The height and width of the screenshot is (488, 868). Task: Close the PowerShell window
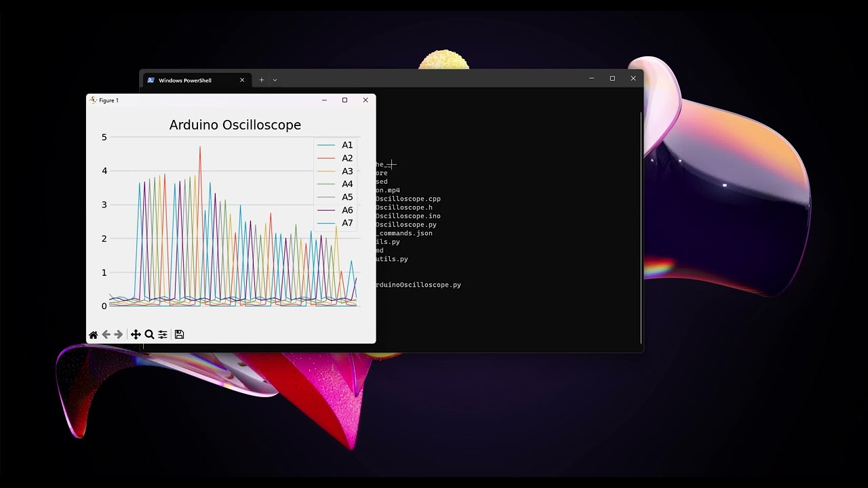click(633, 79)
